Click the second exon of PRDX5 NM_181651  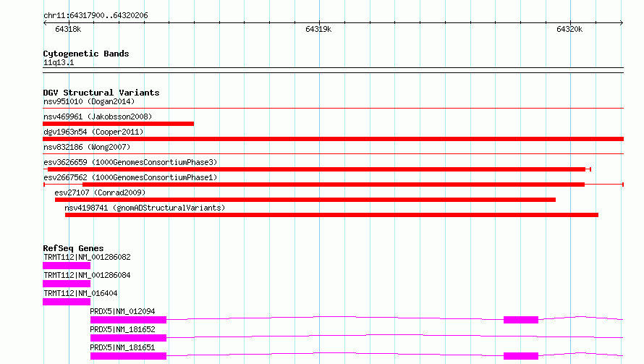coord(521,356)
